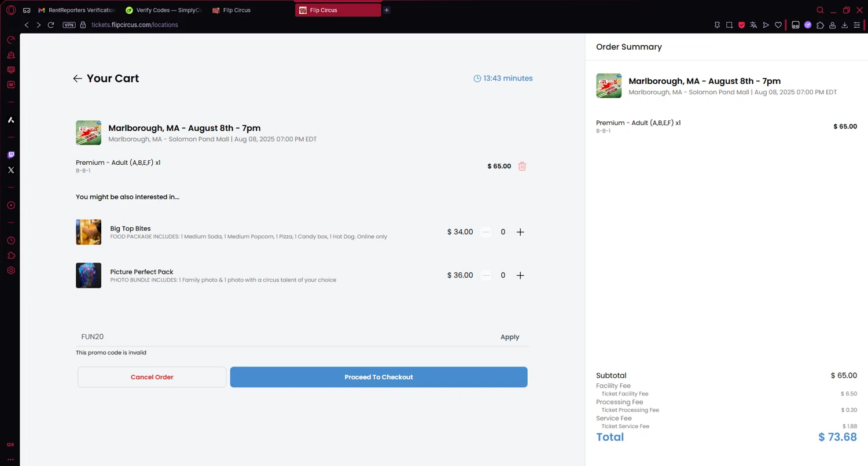Open the Aria AI sidebar icon
Image resolution: width=868 pixels, height=466 pixels.
10,120
